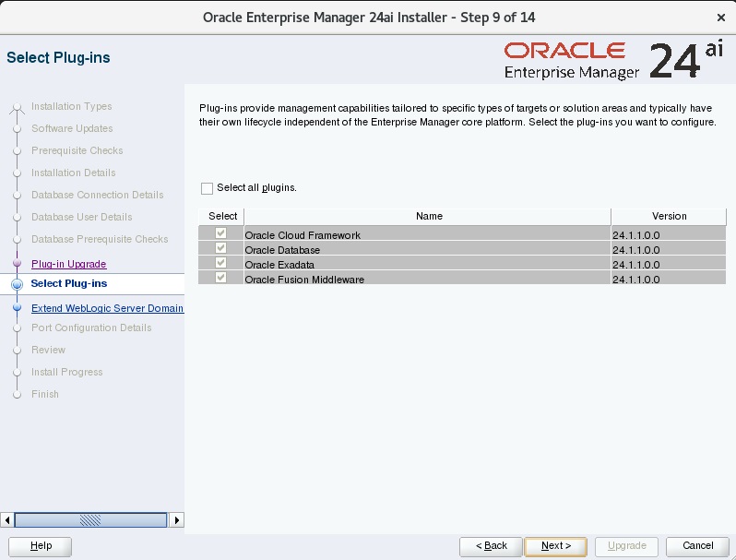Click Database Prerequisite Checks step
Viewport: 736px width, 560px height.
pyautogui.click(x=100, y=239)
